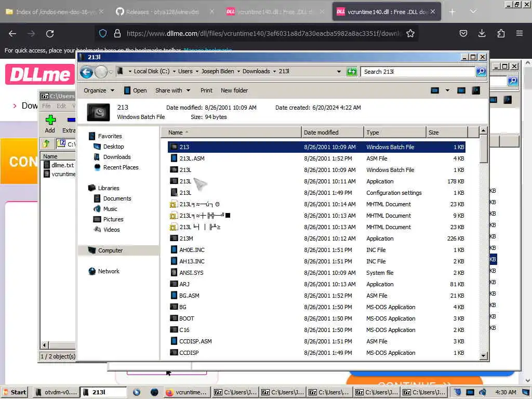Viewport: 532px width, 399px height.
Task: Open Edit menu in 7-Zip window
Action: click(61, 106)
